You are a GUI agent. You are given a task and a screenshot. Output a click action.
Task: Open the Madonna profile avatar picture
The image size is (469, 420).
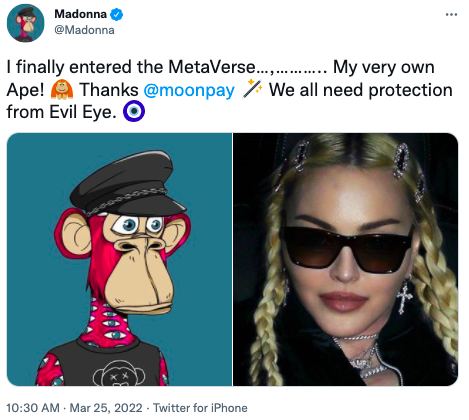pos(25,23)
